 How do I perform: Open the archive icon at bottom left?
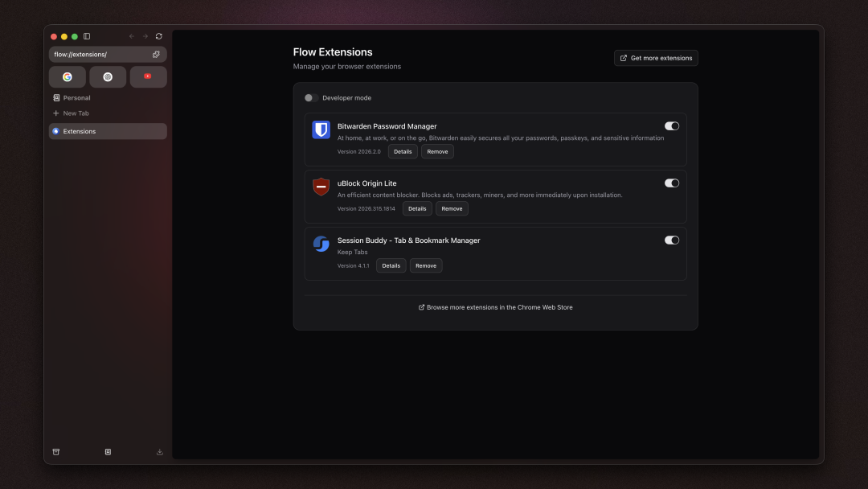[55, 451]
